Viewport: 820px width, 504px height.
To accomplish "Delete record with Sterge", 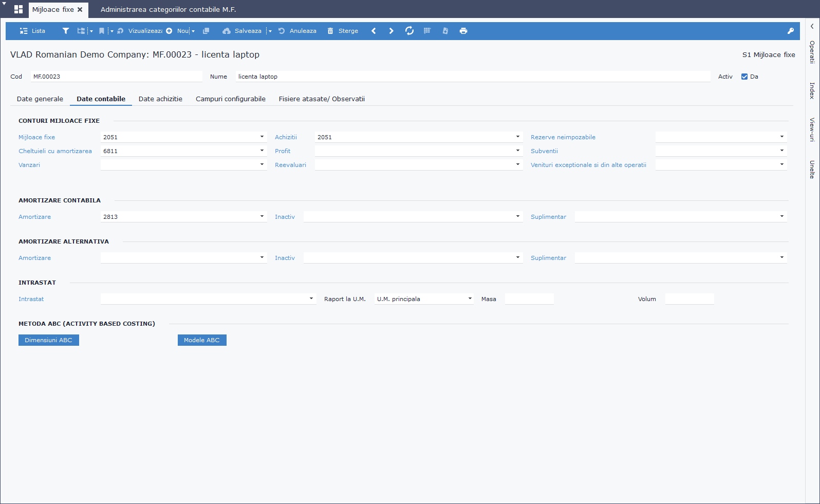I will (343, 31).
